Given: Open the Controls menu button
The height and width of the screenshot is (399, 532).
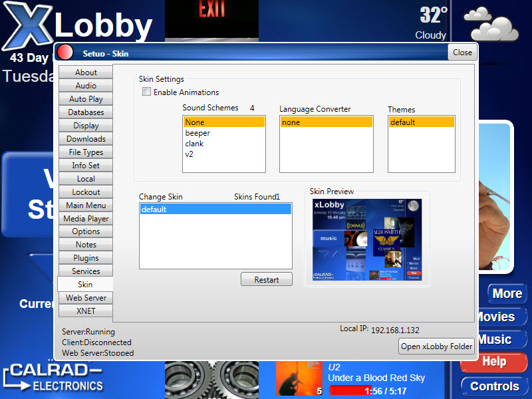Looking at the screenshot, I should pos(494,386).
